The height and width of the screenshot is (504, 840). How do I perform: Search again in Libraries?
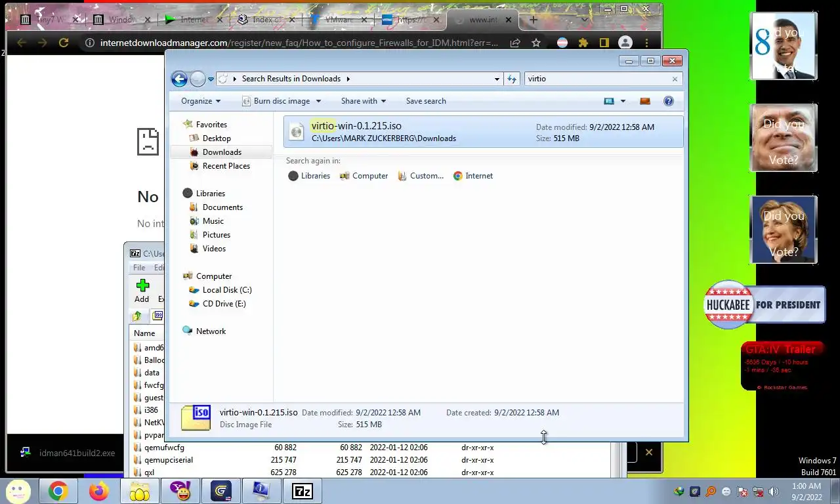[x=309, y=176]
